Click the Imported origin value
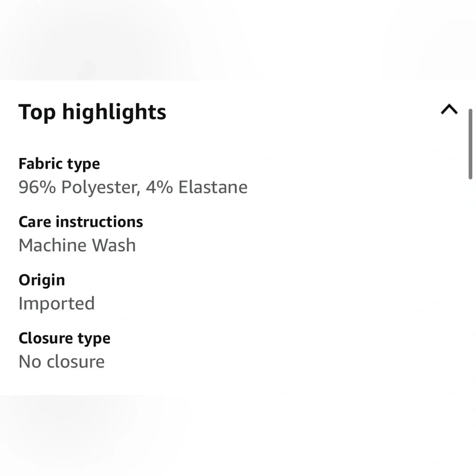Image resolution: width=476 pixels, height=476 pixels. [56, 303]
